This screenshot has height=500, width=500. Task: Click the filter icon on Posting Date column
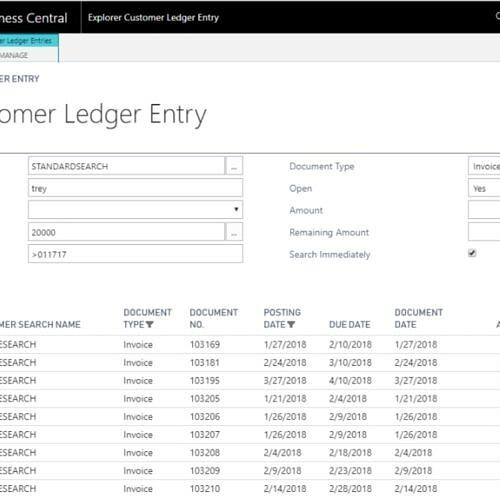[x=291, y=324]
